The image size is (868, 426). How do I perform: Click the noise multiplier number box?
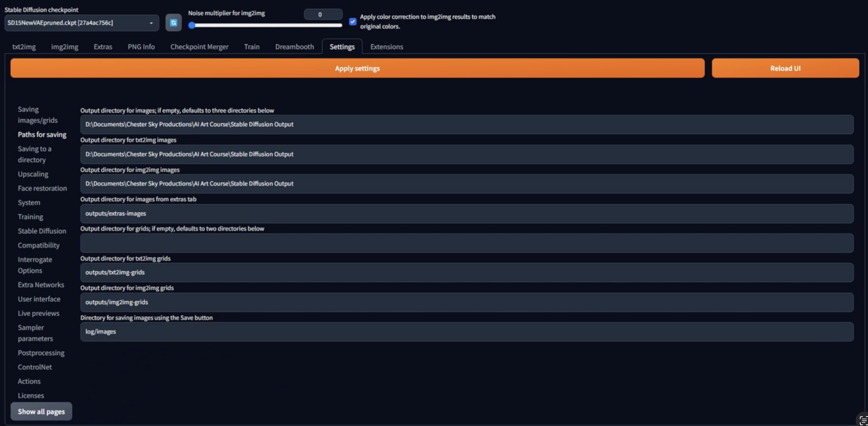click(x=323, y=14)
